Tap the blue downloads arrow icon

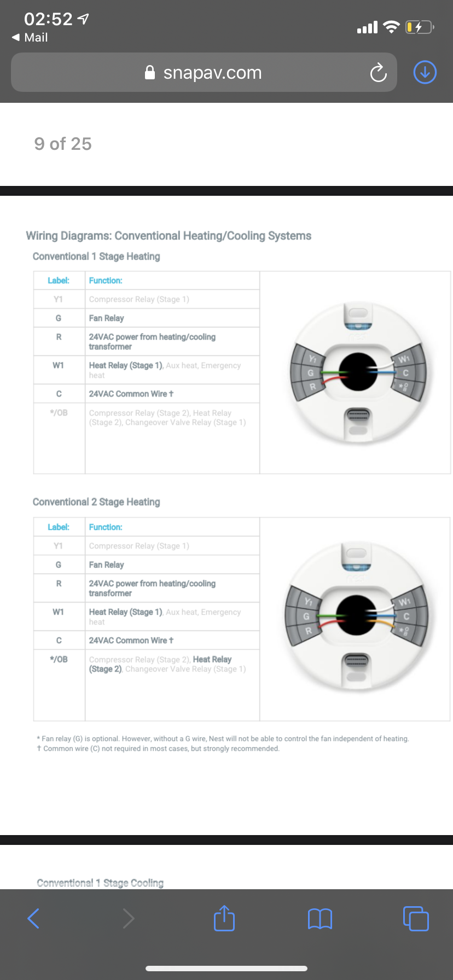425,72
